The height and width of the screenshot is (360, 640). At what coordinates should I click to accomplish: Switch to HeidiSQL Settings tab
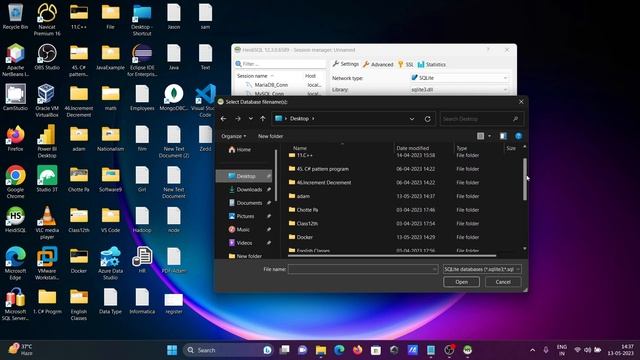click(x=346, y=64)
